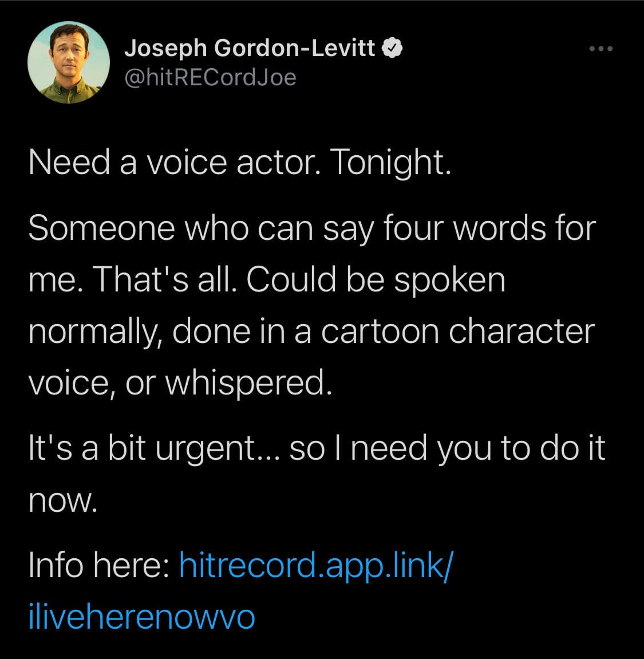Open the hitrecord.app.link URL
The image size is (644, 659).
(317, 565)
